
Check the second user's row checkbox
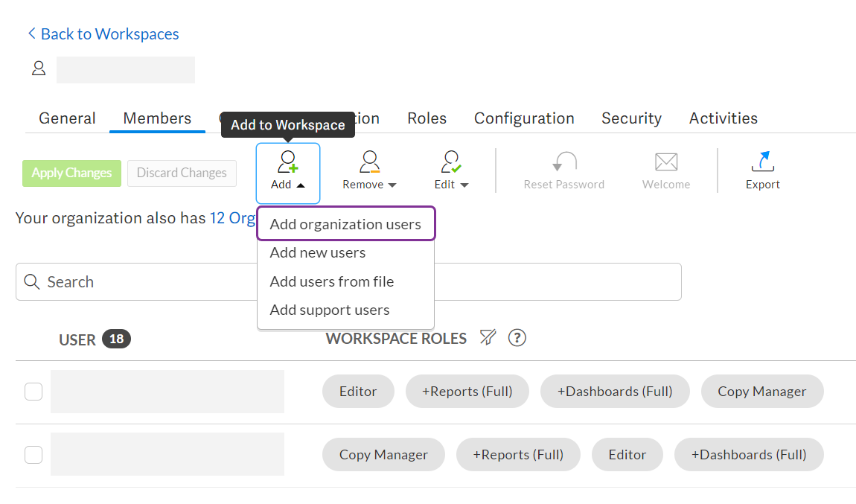point(33,454)
